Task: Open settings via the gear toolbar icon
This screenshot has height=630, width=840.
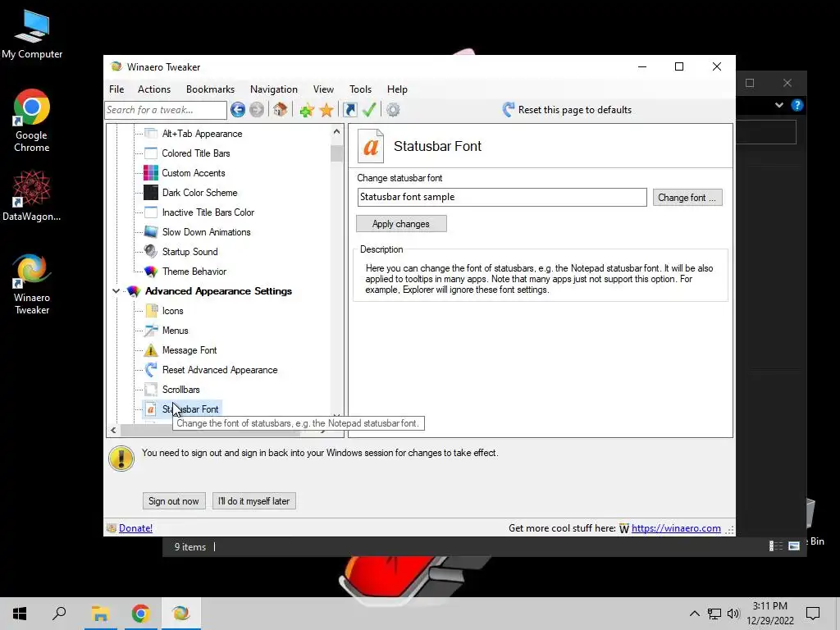Action: [x=393, y=110]
